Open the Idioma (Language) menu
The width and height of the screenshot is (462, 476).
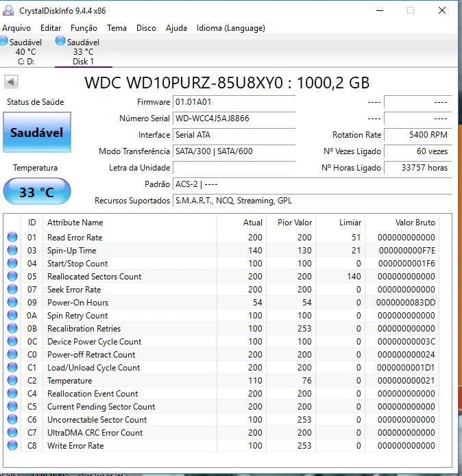click(x=231, y=28)
